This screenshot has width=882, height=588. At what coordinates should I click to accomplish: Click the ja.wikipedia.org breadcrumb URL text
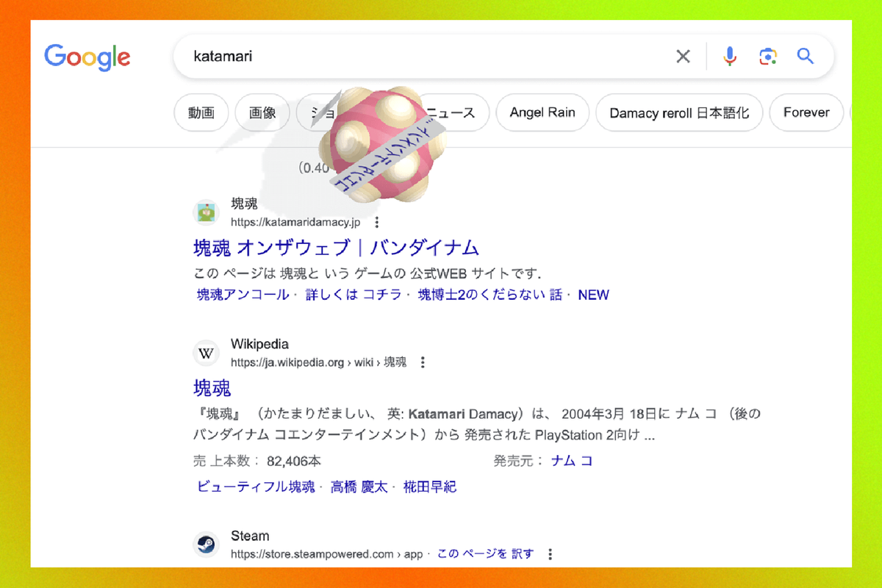tap(318, 362)
